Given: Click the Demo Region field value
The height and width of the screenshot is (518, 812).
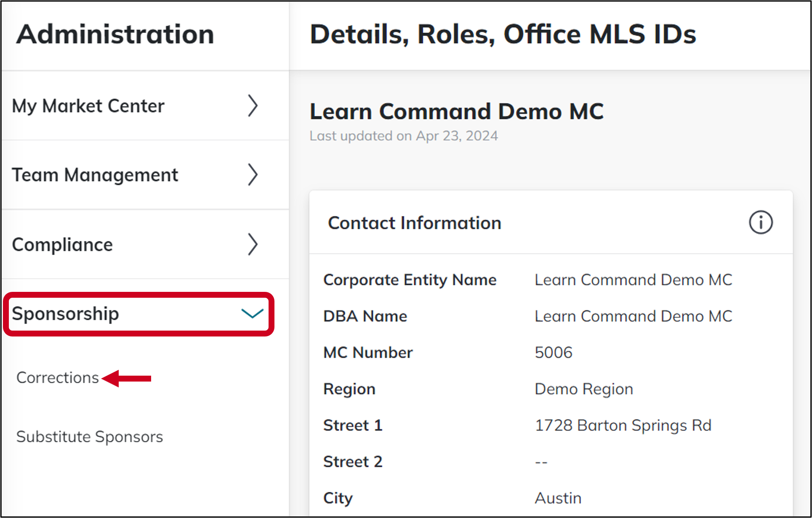Looking at the screenshot, I should pos(583,389).
